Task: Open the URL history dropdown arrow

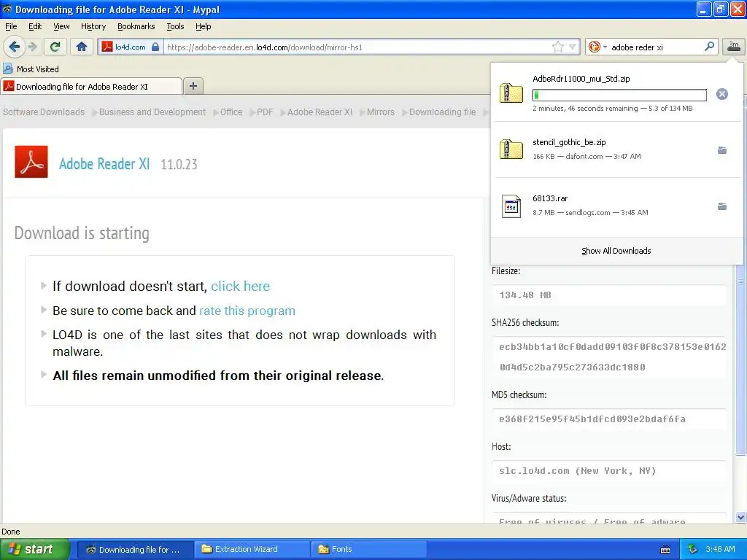Action: click(x=573, y=47)
